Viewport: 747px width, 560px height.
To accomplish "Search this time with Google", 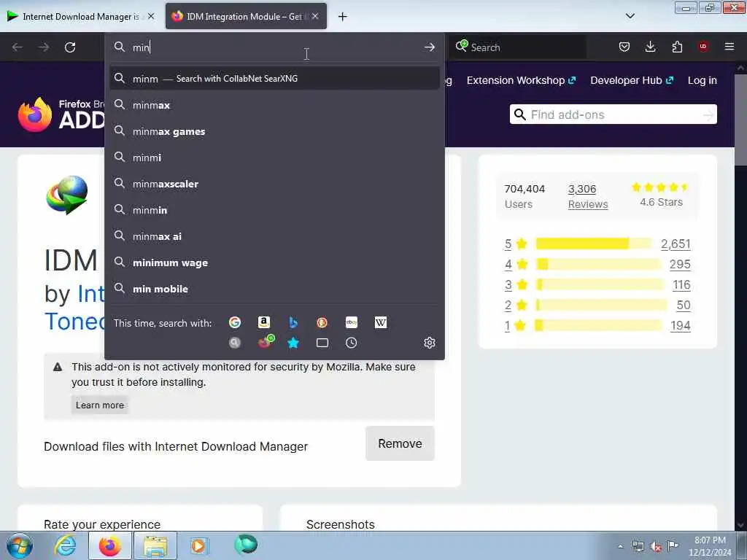I will click(x=235, y=322).
